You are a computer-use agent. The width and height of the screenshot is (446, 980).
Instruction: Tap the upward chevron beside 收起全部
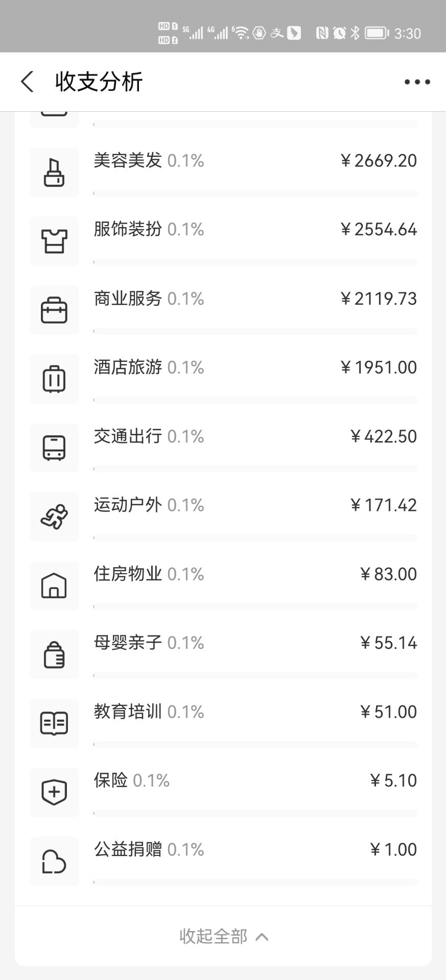pos(262,937)
